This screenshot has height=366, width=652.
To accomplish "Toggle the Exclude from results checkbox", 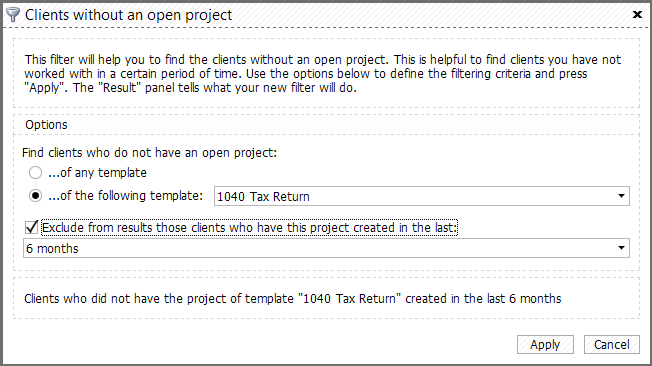I will tap(32, 228).
